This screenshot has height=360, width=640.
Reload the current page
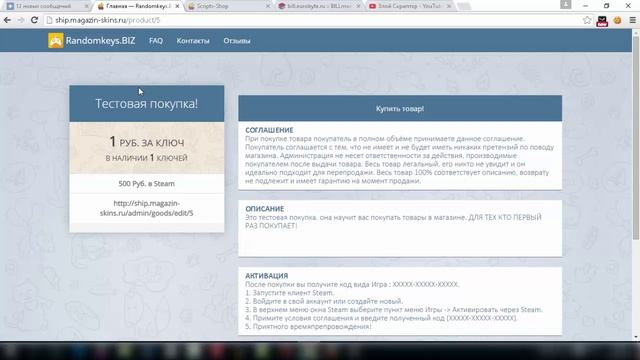coord(35,20)
